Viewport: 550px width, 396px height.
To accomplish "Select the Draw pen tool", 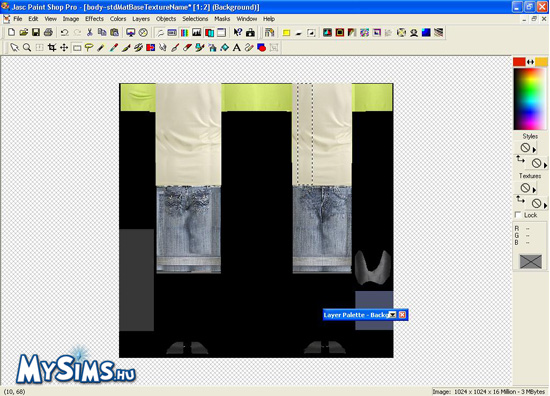I will tap(249, 47).
